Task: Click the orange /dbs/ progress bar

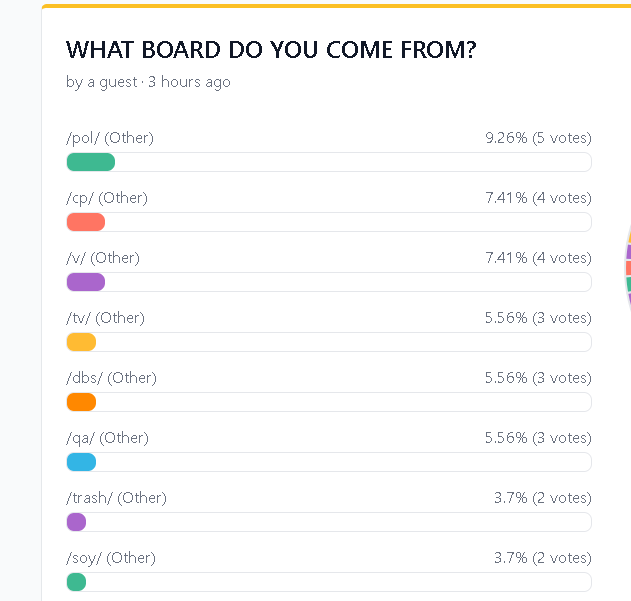Action: (81, 402)
